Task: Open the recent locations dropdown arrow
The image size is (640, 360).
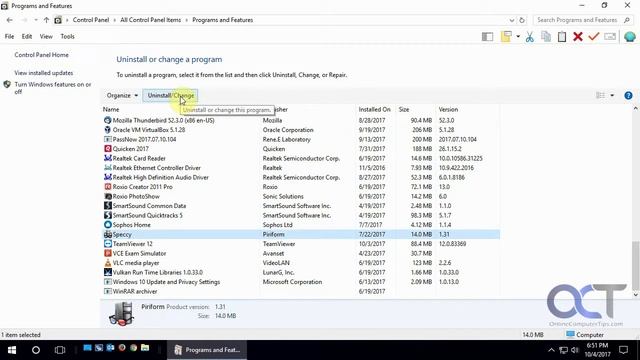Action: (x=36, y=20)
